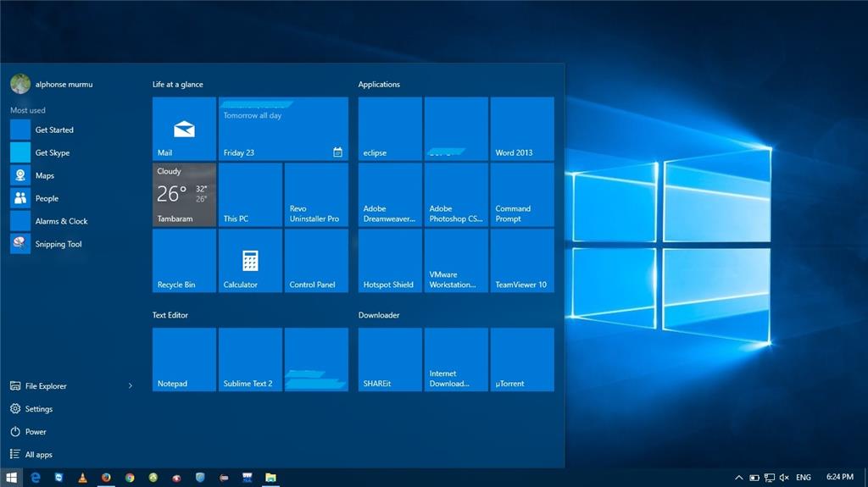Launch the SHAREit tile
The width and height of the screenshot is (868, 487).
[390, 360]
